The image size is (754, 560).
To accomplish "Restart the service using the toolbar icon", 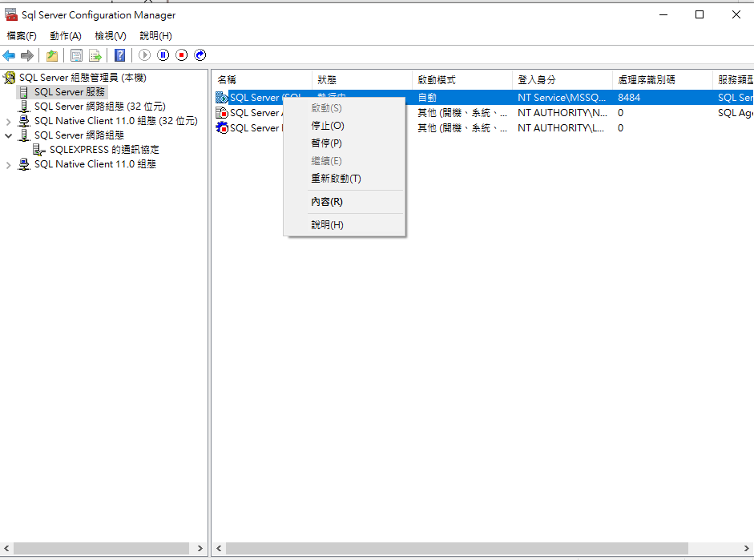I will (x=200, y=55).
